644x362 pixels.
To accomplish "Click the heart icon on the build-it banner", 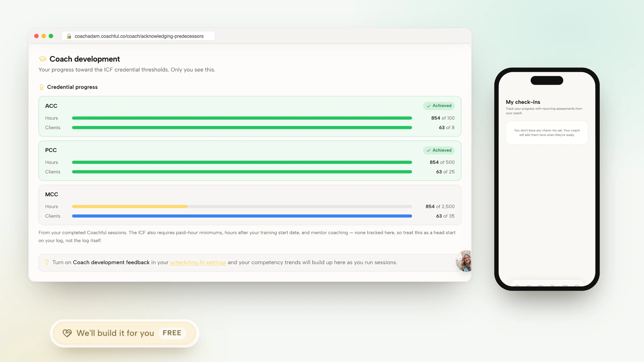I will pos(67,333).
